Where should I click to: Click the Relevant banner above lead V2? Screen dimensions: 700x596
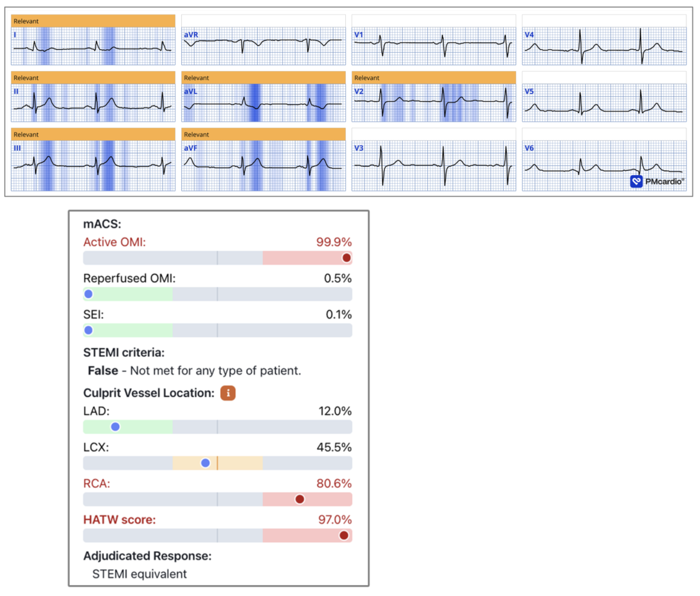[433, 78]
